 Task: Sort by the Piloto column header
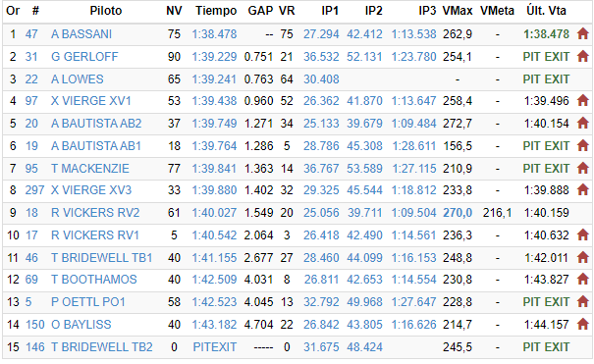[x=106, y=11]
